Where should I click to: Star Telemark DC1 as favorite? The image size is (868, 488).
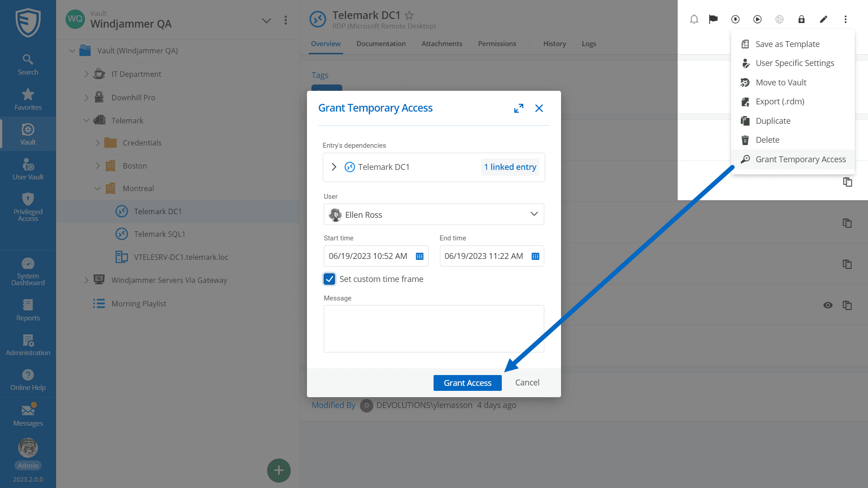[x=409, y=15]
